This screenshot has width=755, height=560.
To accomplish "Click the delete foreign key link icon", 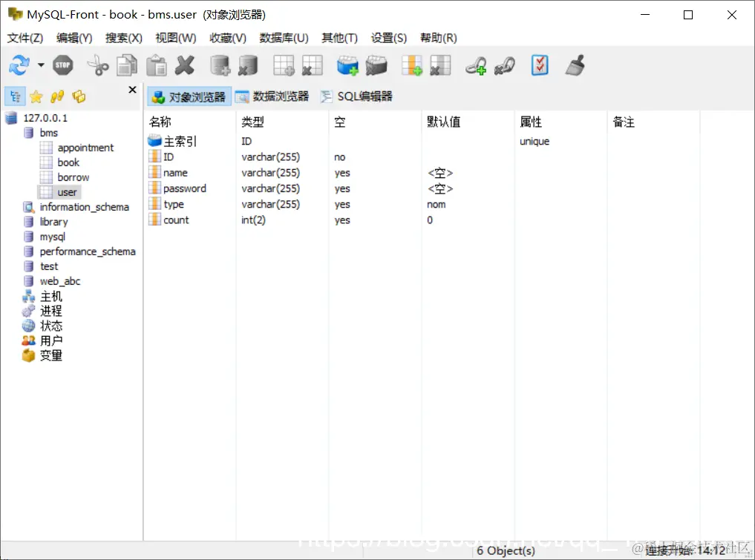I will point(505,65).
